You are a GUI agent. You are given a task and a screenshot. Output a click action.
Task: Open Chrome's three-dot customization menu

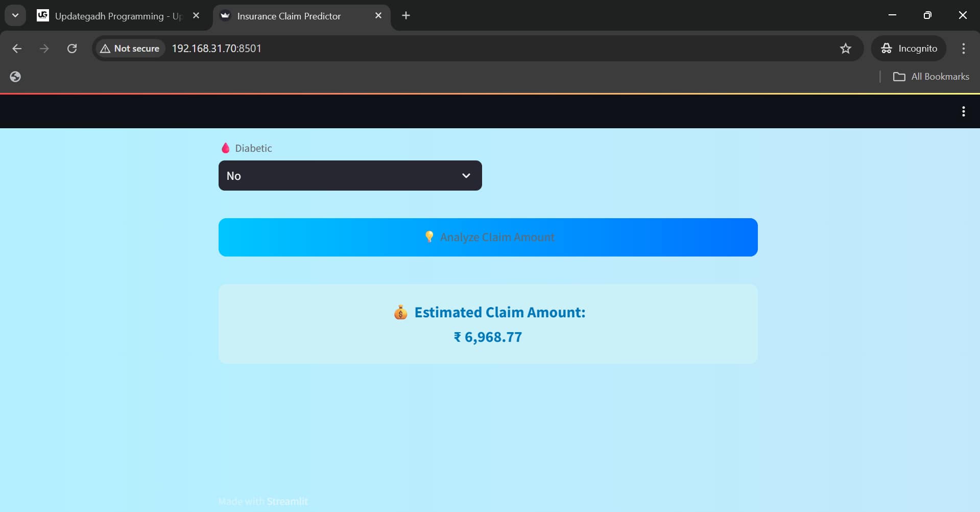click(963, 48)
